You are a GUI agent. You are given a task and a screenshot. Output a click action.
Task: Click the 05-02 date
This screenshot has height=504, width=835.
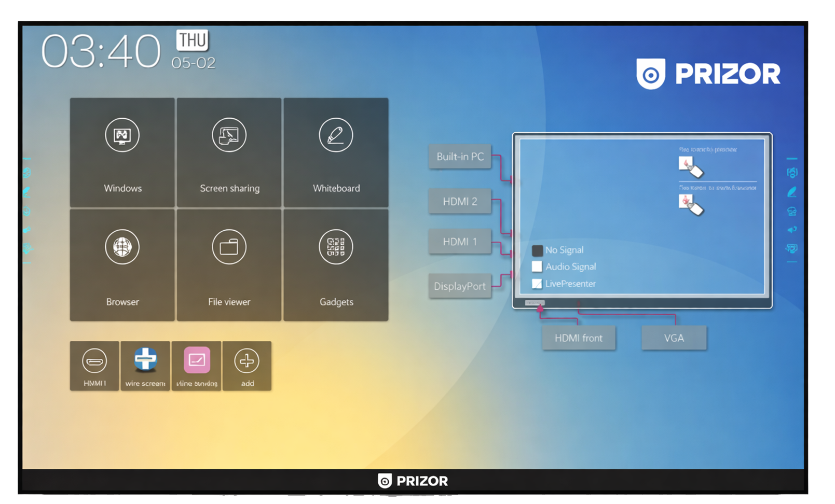(193, 63)
